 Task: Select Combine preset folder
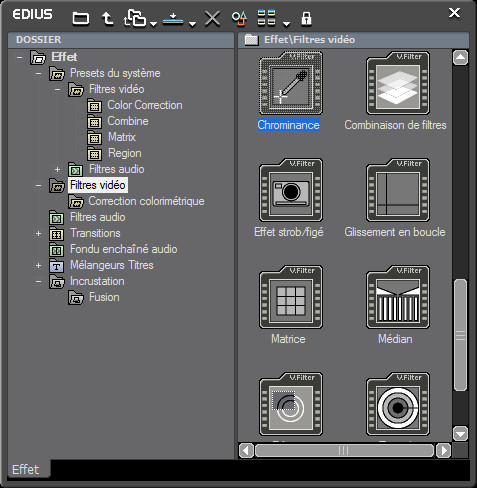coord(128,121)
